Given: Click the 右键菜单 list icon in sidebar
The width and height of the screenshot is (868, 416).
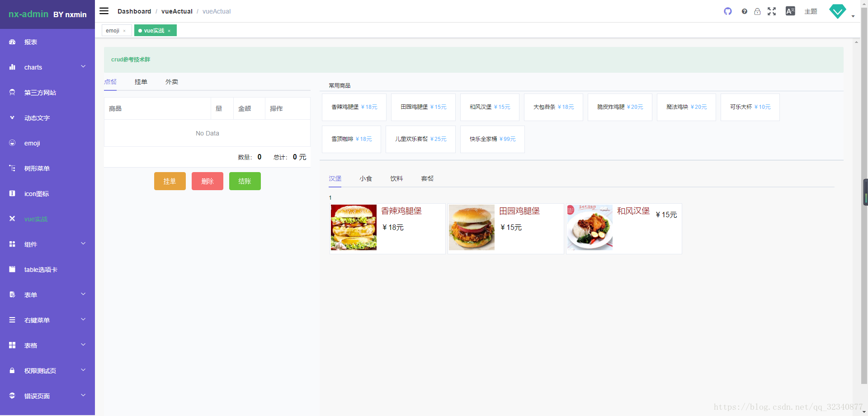Looking at the screenshot, I should (x=12, y=320).
